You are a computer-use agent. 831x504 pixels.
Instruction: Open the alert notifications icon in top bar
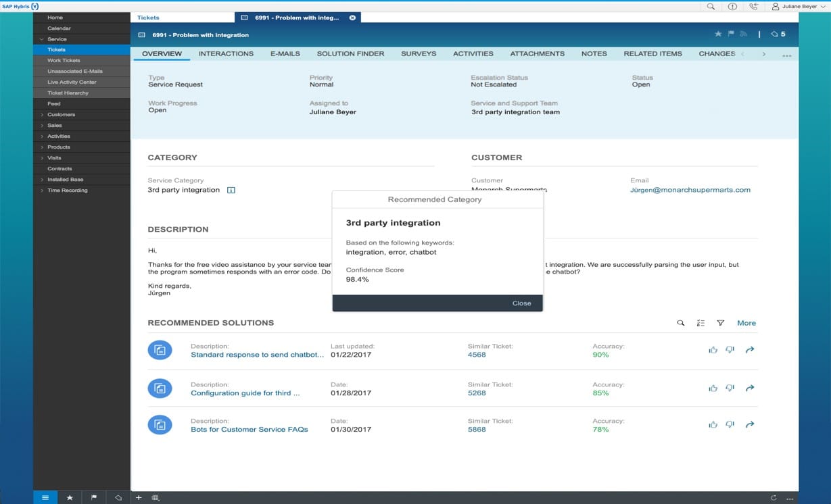coord(732,6)
